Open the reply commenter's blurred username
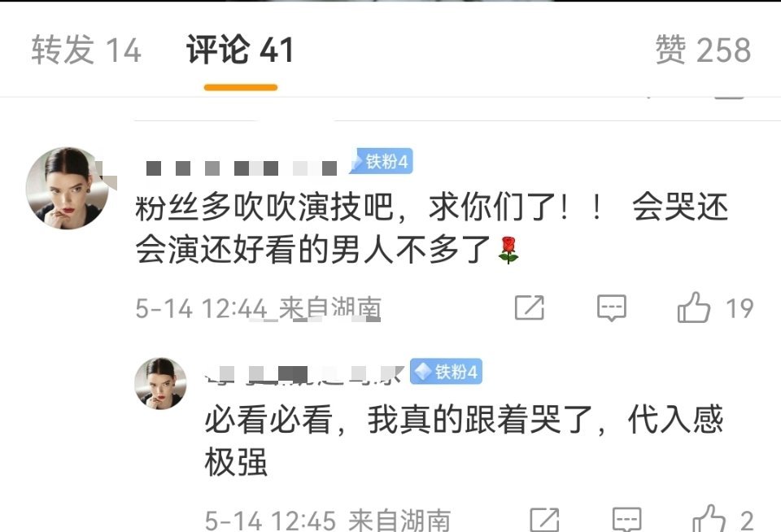 coord(305,374)
